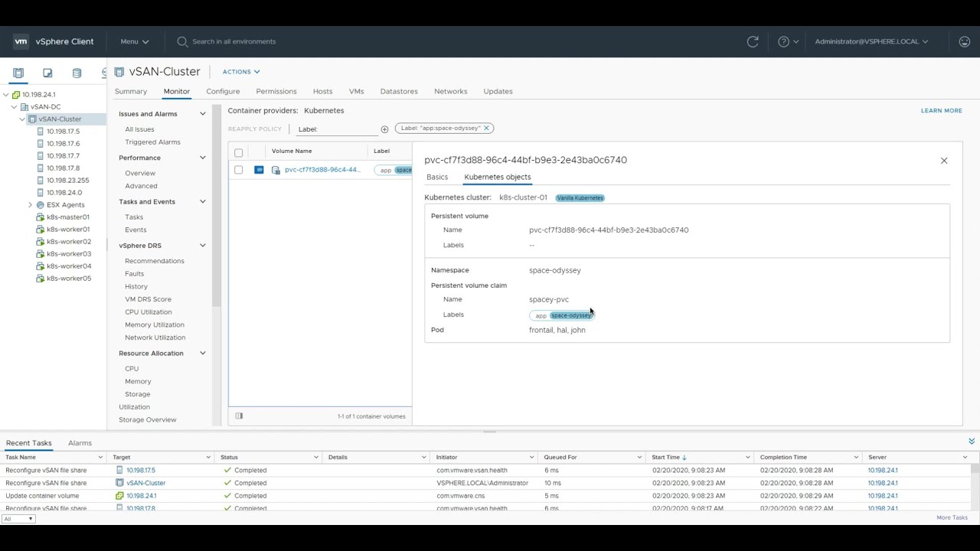Close the volume details panel
Image resolution: width=980 pixels, height=551 pixels.
coord(943,161)
